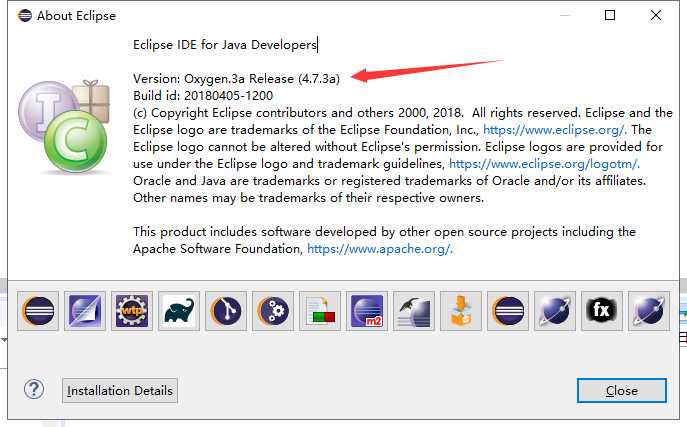The height and width of the screenshot is (427, 687).
Task: Open the eclipse.org/logotm link
Action: point(544,164)
